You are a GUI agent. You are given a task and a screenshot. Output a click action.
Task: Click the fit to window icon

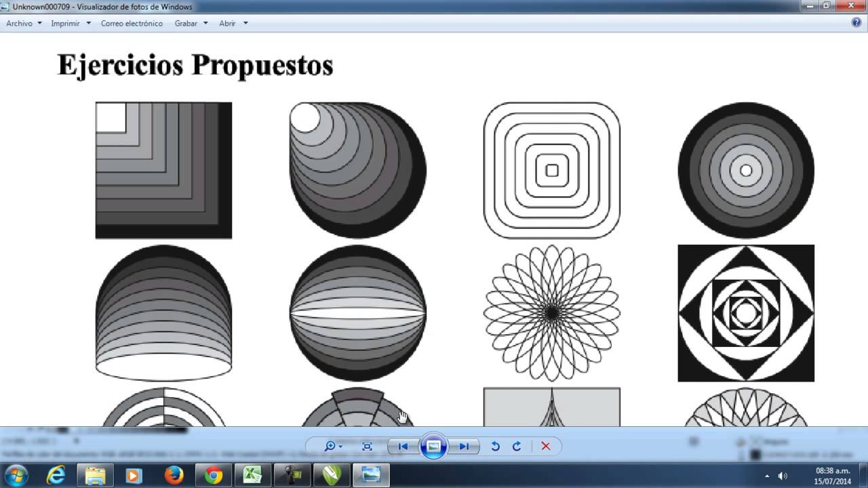[x=367, y=446]
